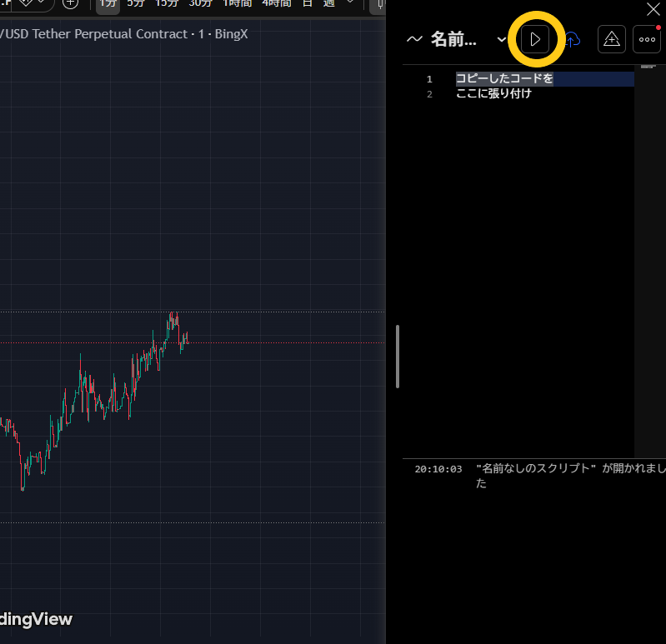Open the three-dots more options menu
Screen dimensions: 666x644
point(647,39)
